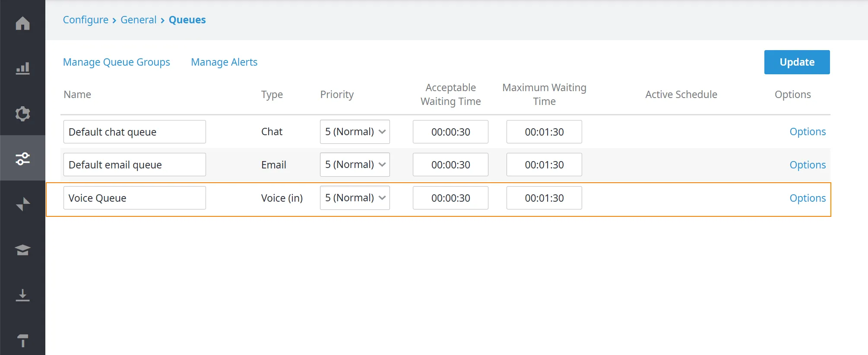Screen dimensions: 868x355
Task: Open Manage Alerts
Action: [224, 62]
